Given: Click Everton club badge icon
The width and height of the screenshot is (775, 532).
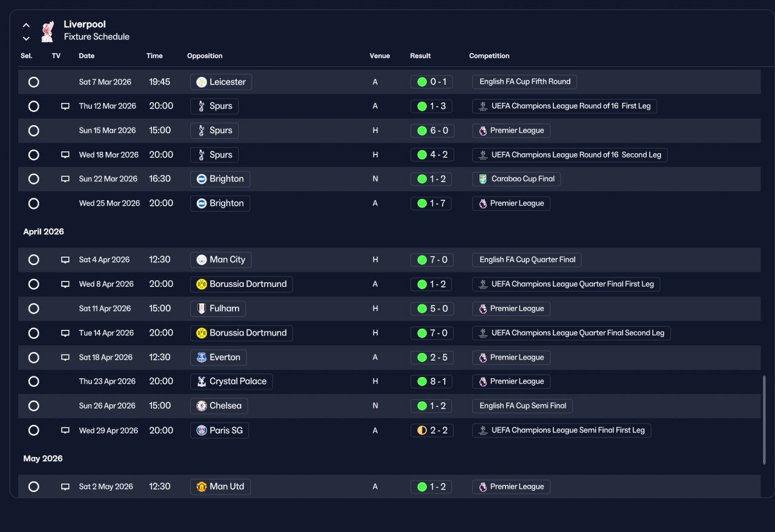Looking at the screenshot, I should pos(202,358).
